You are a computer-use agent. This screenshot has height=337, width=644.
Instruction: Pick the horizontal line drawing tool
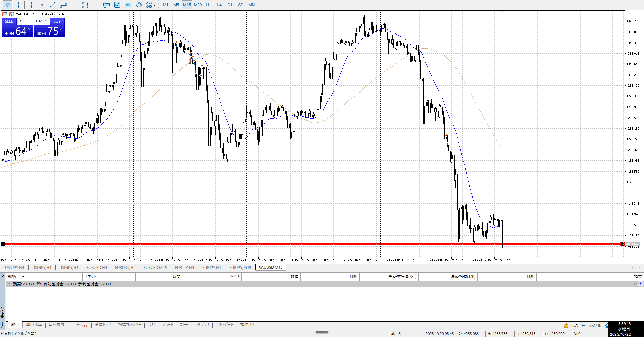pyautogui.click(x=42, y=5)
